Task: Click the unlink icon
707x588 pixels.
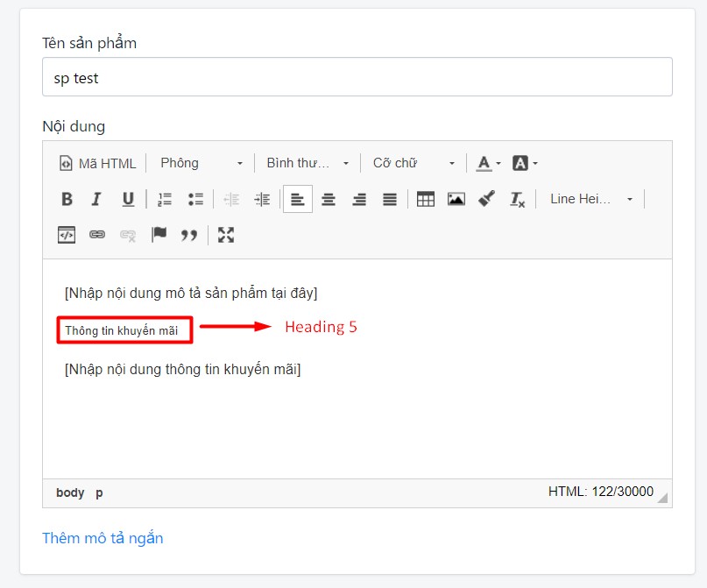Action: [x=128, y=235]
